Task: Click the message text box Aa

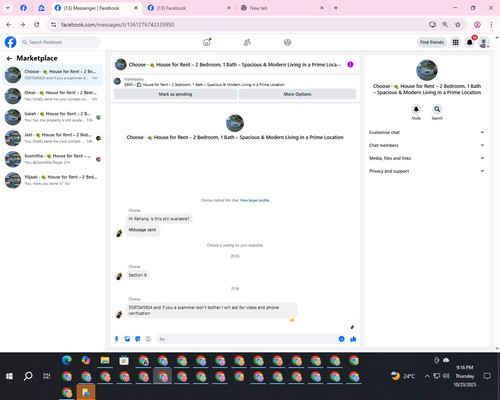Action: tap(247, 339)
